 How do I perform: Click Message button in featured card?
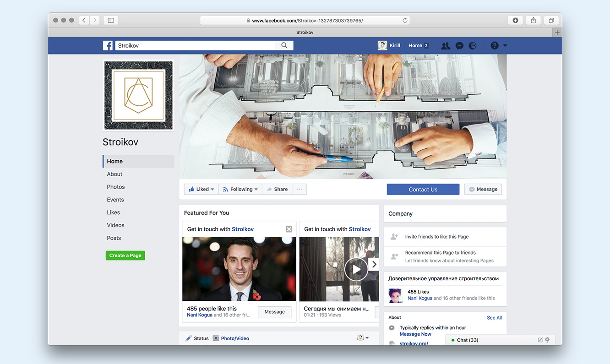click(x=275, y=312)
